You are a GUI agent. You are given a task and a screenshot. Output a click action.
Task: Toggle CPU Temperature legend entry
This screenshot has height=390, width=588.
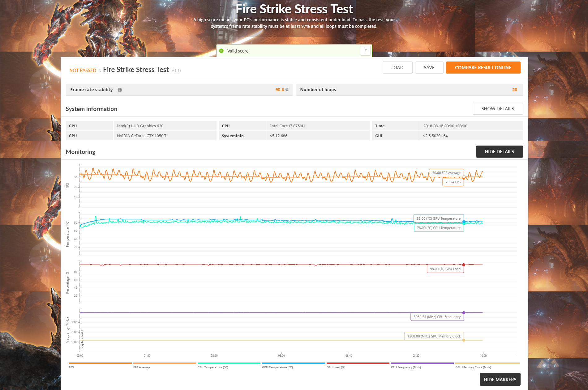click(213, 367)
